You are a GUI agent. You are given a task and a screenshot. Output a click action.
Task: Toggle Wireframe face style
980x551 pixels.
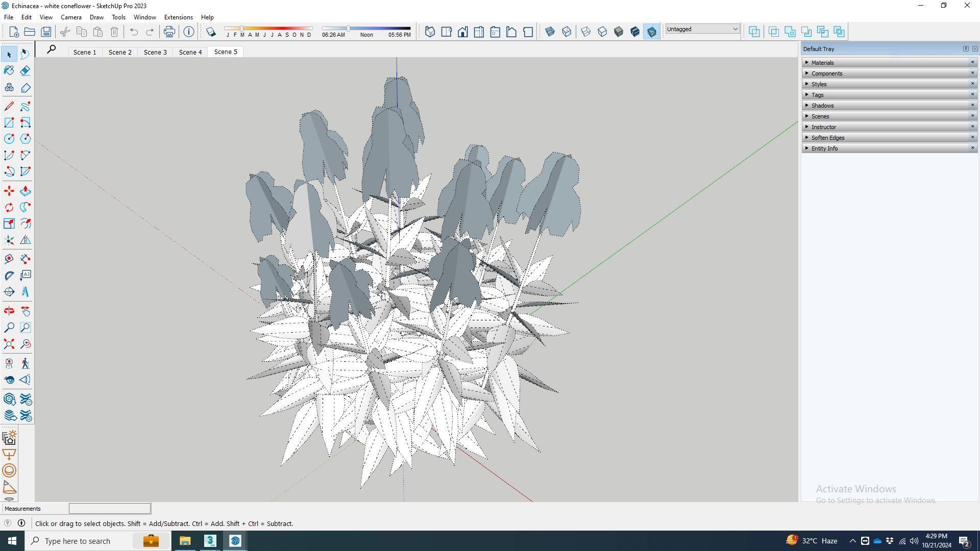click(x=586, y=32)
